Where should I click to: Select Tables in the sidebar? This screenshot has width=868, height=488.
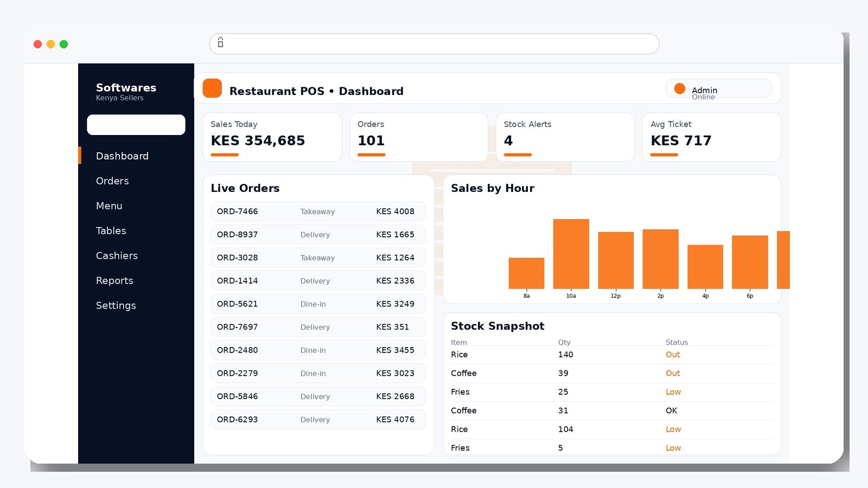[111, 230]
